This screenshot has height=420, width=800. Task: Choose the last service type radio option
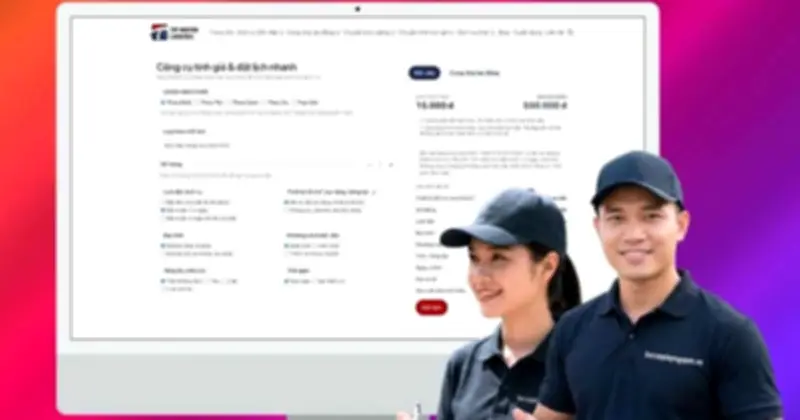pyautogui.click(x=294, y=102)
